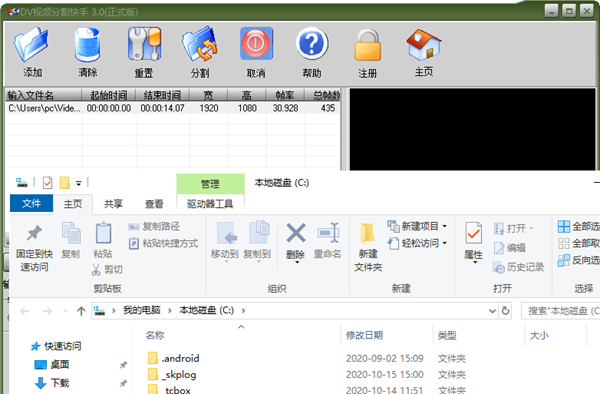Click 本地磁盘 (C:) in the address breadcrumb

point(207,310)
